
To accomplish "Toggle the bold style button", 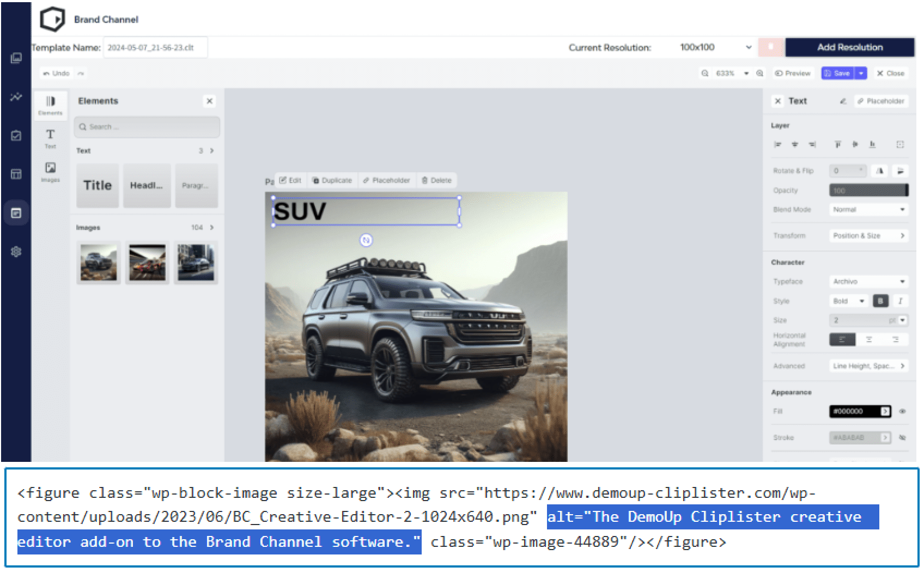I will [880, 301].
